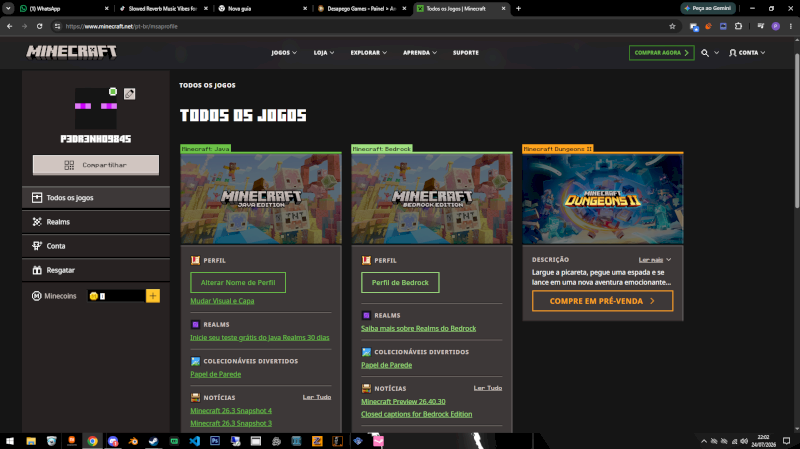Go back with the browser back arrow

(10, 27)
